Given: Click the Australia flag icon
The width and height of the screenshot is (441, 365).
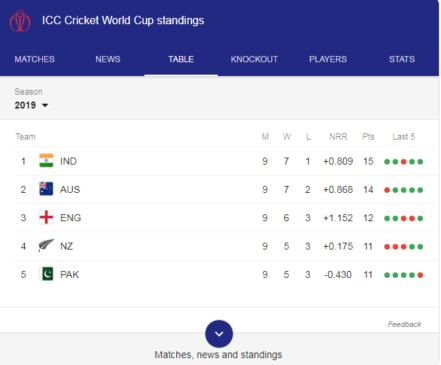Looking at the screenshot, I should click(46, 189).
